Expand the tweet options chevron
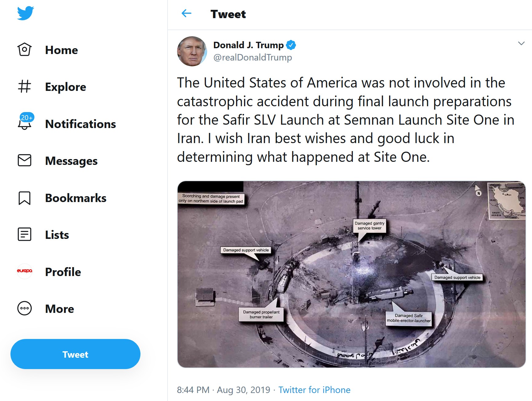The width and height of the screenshot is (532, 401). click(521, 44)
